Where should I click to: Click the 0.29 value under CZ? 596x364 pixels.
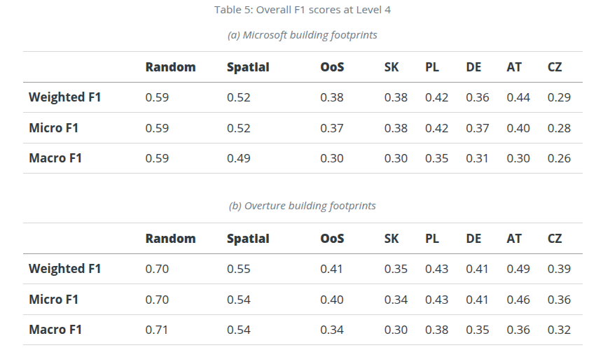click(x=559, y=97)
